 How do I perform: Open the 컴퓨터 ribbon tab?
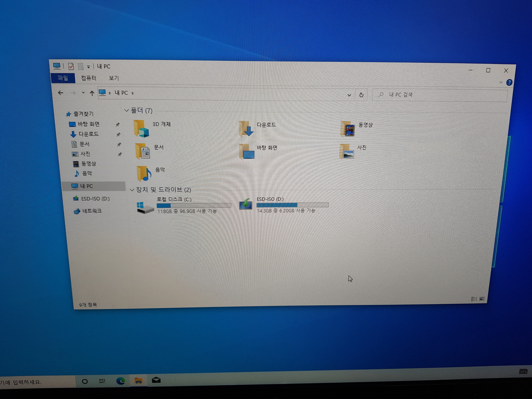click(x=88, y=78)
